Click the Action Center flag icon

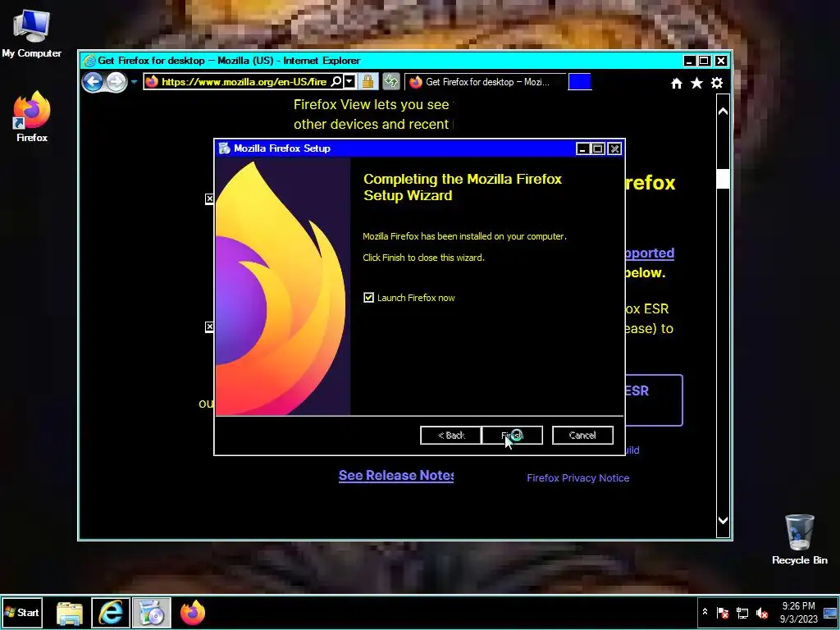(x=723, y=613)
